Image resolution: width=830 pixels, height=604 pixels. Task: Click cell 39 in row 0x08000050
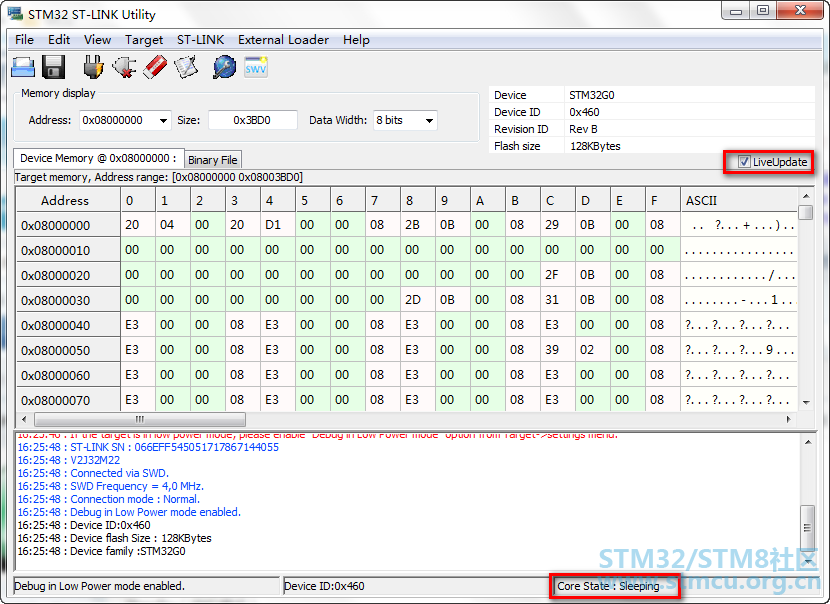click(557, 350)
